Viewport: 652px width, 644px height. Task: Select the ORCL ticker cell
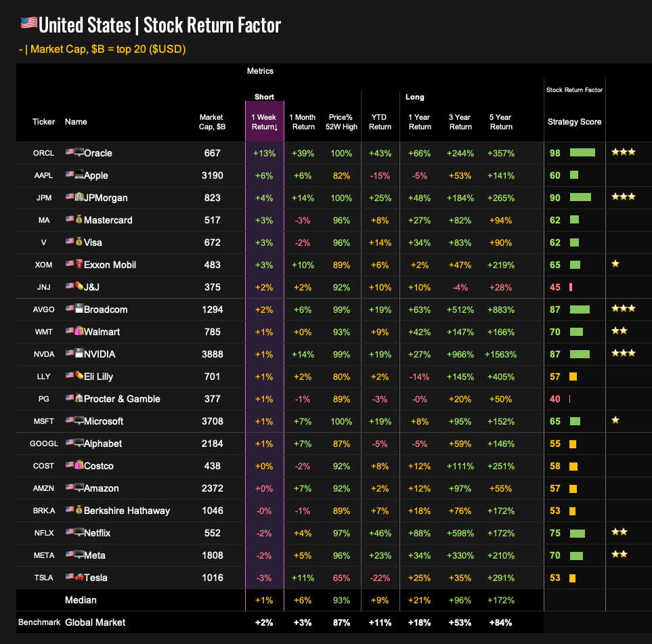coord(43,153)
